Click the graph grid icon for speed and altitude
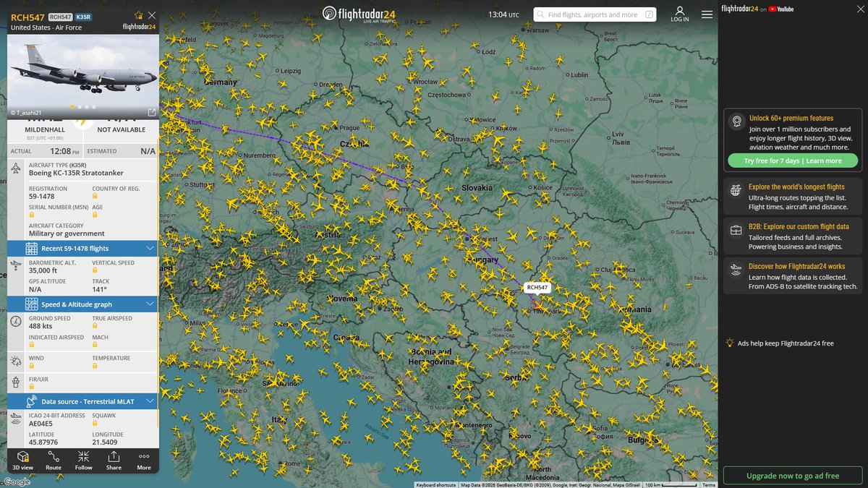This screenshot has height=488, width=868. pos(32,304)
